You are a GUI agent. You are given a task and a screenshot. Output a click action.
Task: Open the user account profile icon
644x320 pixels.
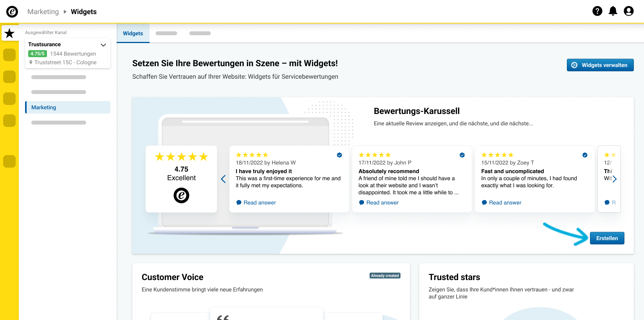[x=629, y=11]
